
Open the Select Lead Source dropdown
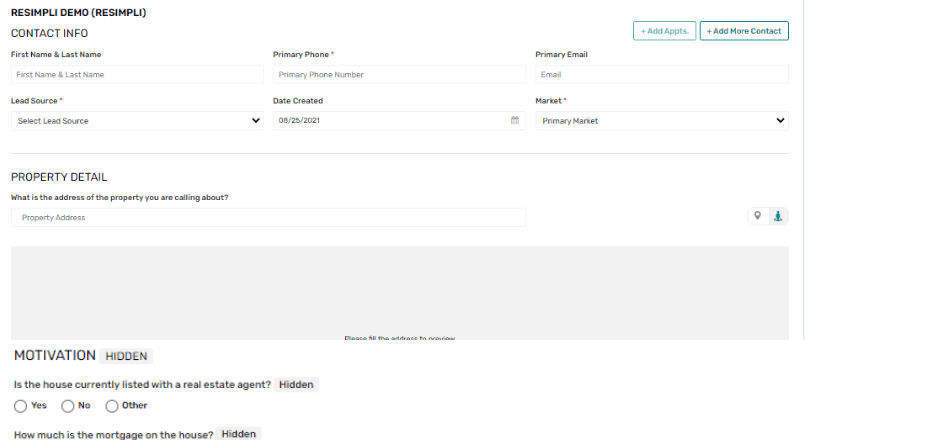pyautogui.click(x=137, y=120)
